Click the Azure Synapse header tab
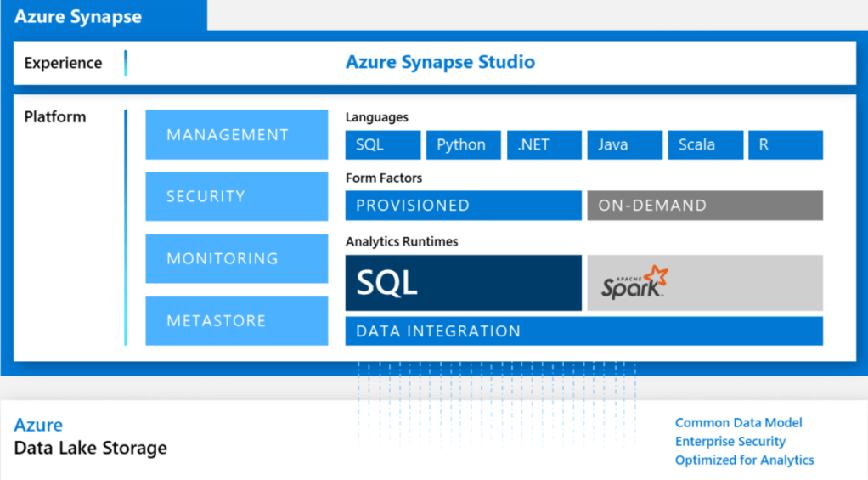The height and width of the screenshot is (480, 868). (78, 16)
